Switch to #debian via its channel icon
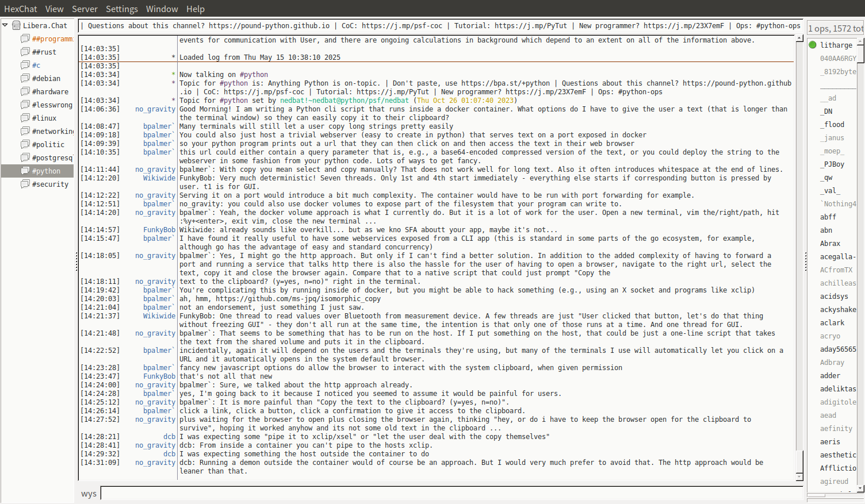 point(25,78)
